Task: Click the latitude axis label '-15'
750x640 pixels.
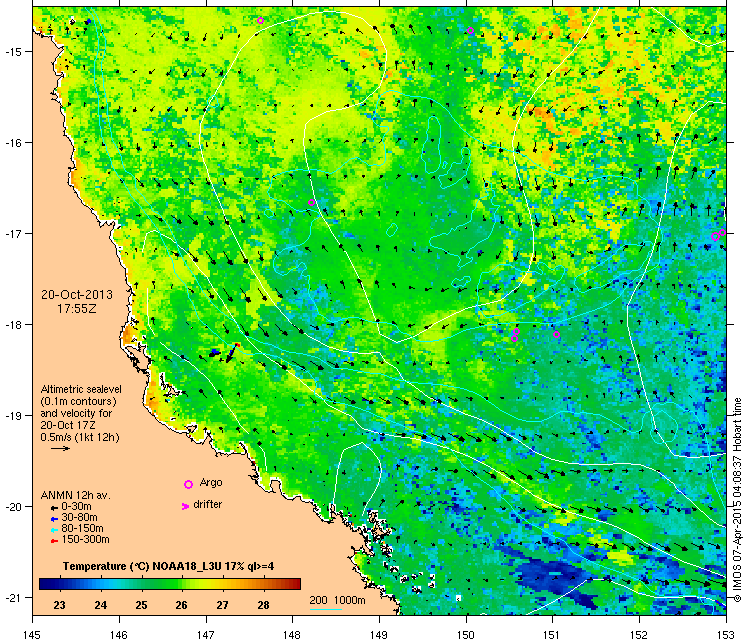Action: [x=12, y=51]
